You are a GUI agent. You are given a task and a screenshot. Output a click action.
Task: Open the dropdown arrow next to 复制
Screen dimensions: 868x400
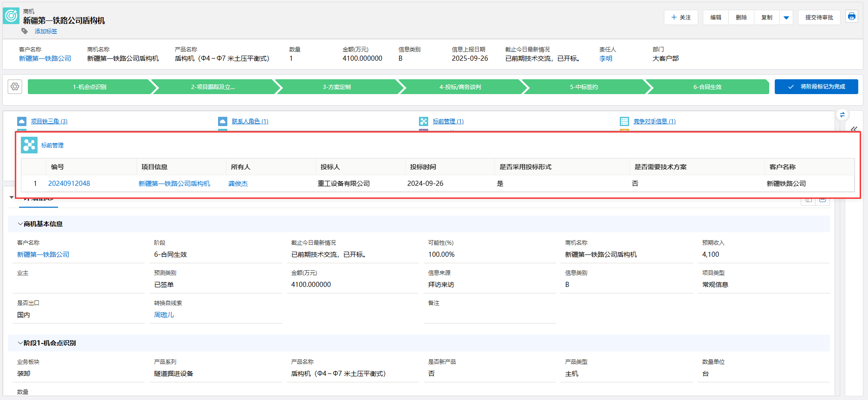pyautogui.click(x=786, y=18)
